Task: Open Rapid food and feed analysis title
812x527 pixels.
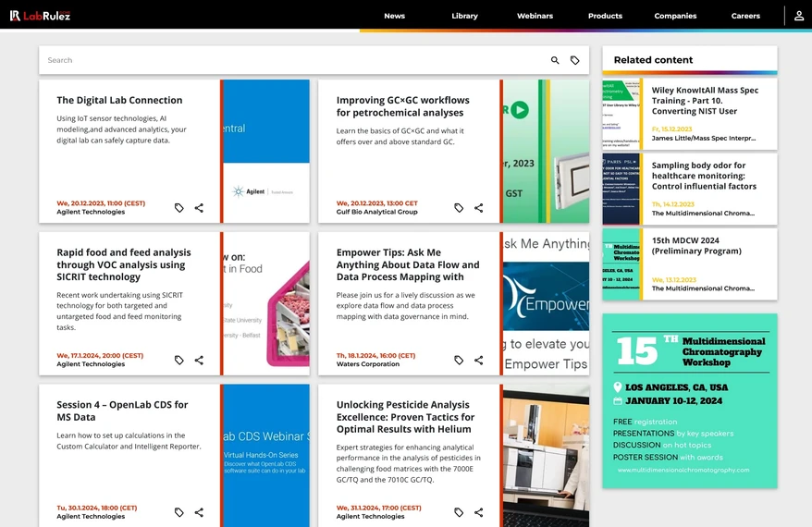Action: click(x=124, y=264)
